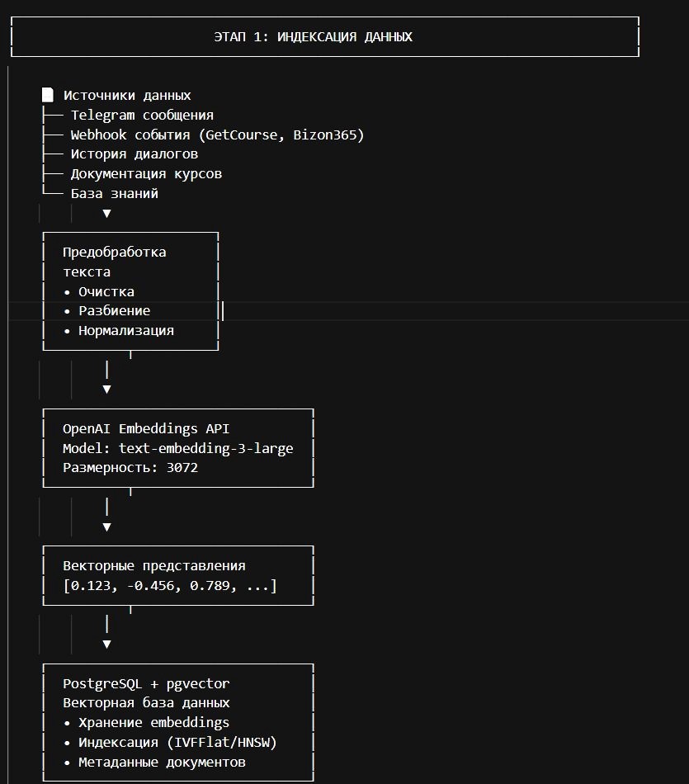Place cursor on Размерность: 3072 line
Screen dimensions: 689x784
tap(130, 468)
